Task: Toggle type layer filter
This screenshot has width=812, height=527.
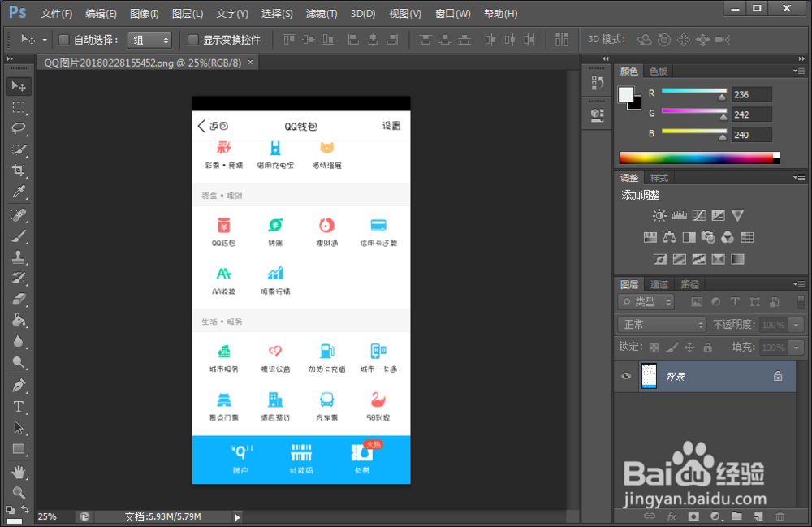Action: (735, 302)
